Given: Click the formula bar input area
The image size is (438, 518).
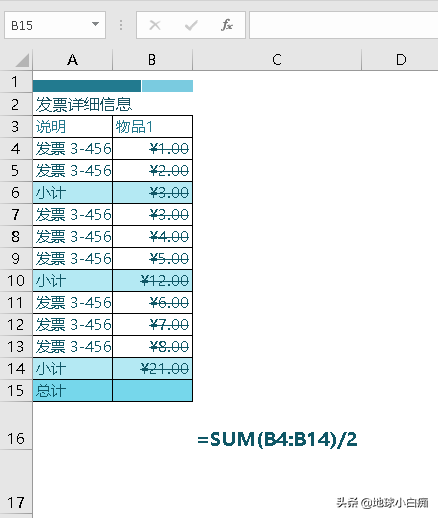Looking at the screenshot, I should tap(344, 25).
